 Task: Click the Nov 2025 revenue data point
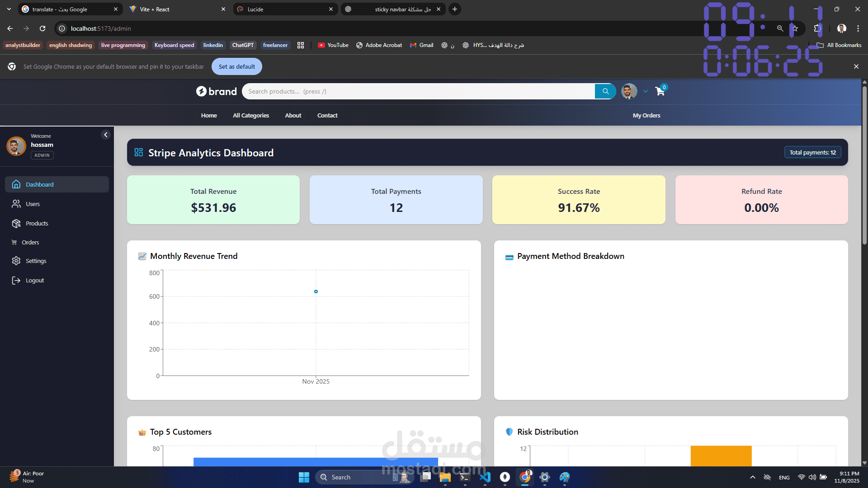(316, 291)
